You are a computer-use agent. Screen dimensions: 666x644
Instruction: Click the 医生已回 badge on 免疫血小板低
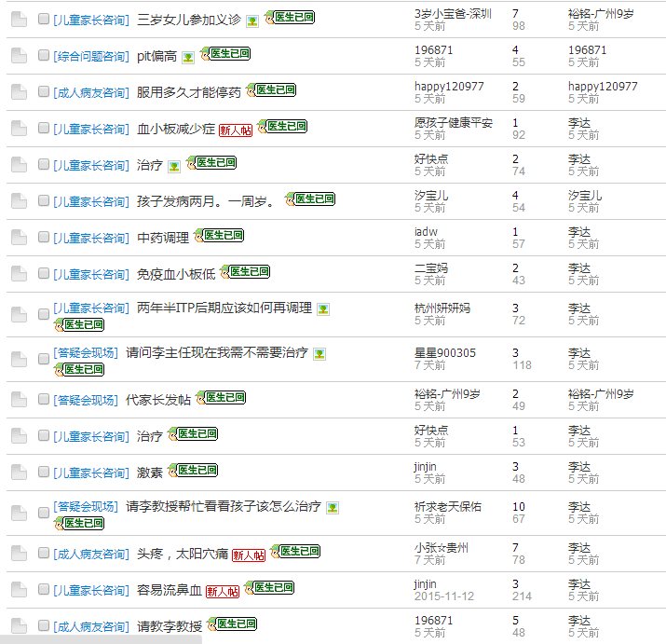tap(245, 271)
